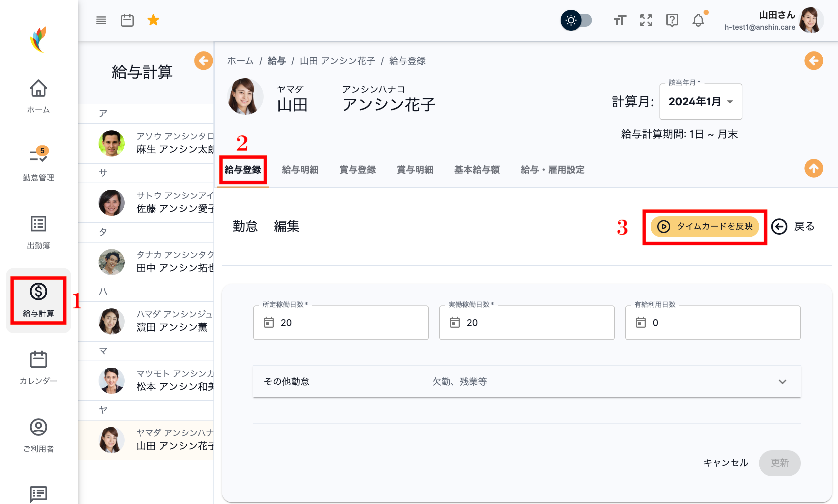Open the help question mark icon
Screen dimensions: 838x504
pos(672,21)
